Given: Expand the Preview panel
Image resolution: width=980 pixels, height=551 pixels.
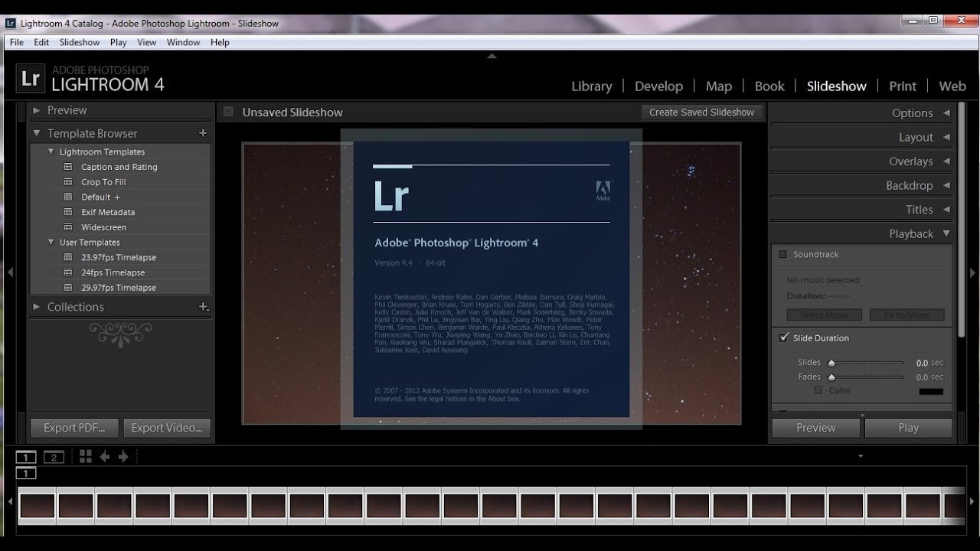Looking at the screenshot, I should [x=36, y=110].
